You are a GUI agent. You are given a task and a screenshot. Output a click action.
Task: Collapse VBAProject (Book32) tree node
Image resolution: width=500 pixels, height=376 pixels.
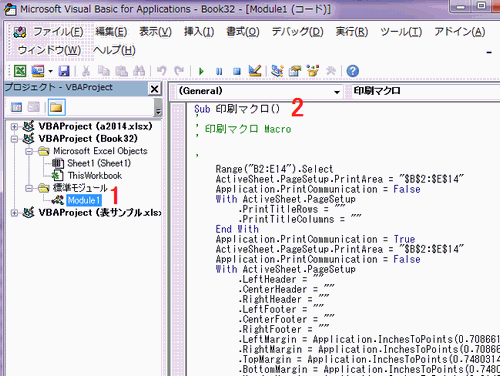tap(14, 139)
